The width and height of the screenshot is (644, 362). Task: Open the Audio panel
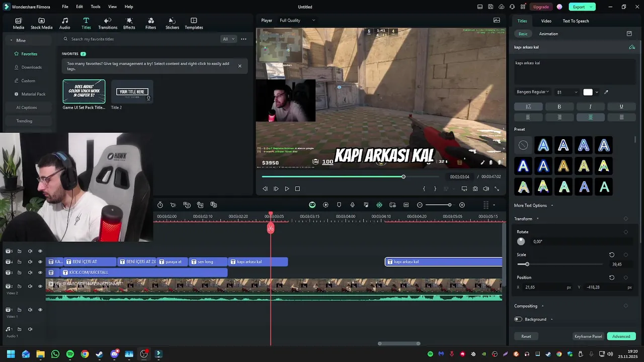pyautogui.click(x=65, y=24)
